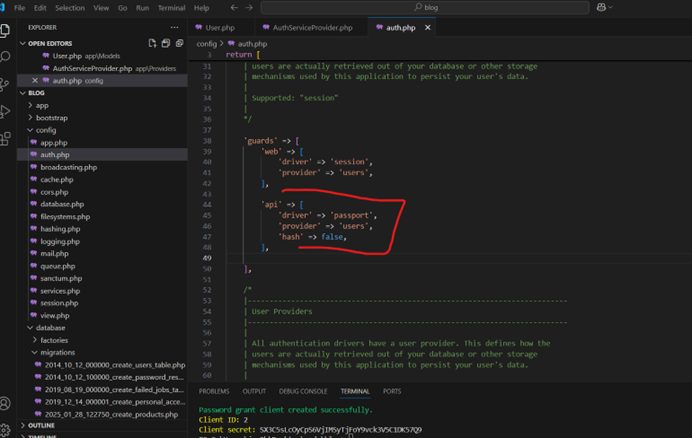Click the blog command center search box

pos(430,7)
